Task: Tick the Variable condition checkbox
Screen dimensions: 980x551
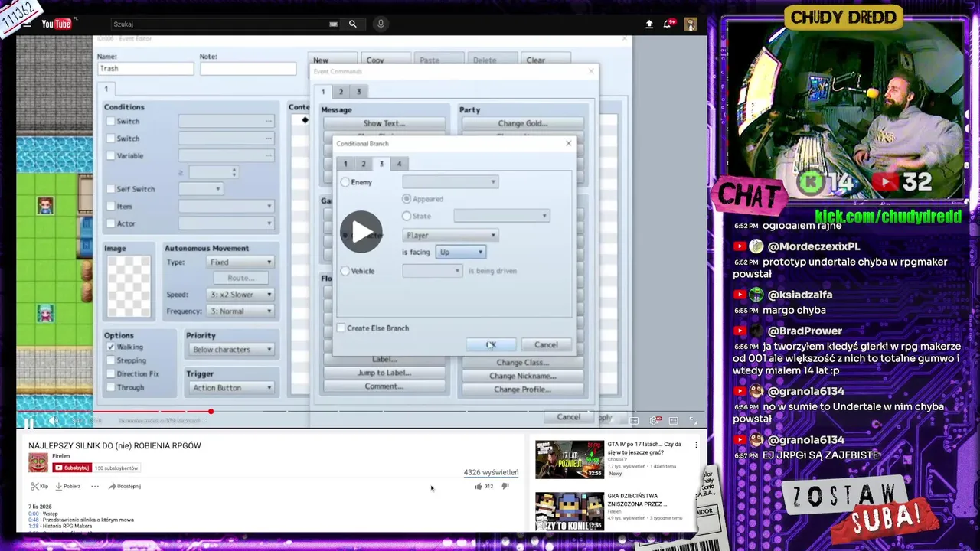Action: click(110, 155)
